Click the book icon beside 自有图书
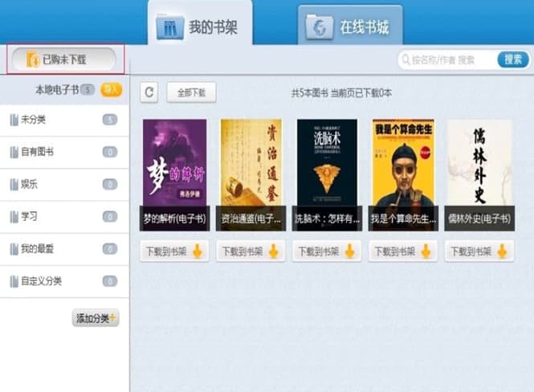The width and height of the screenshot is (534, 392). [x=14, y=153]
